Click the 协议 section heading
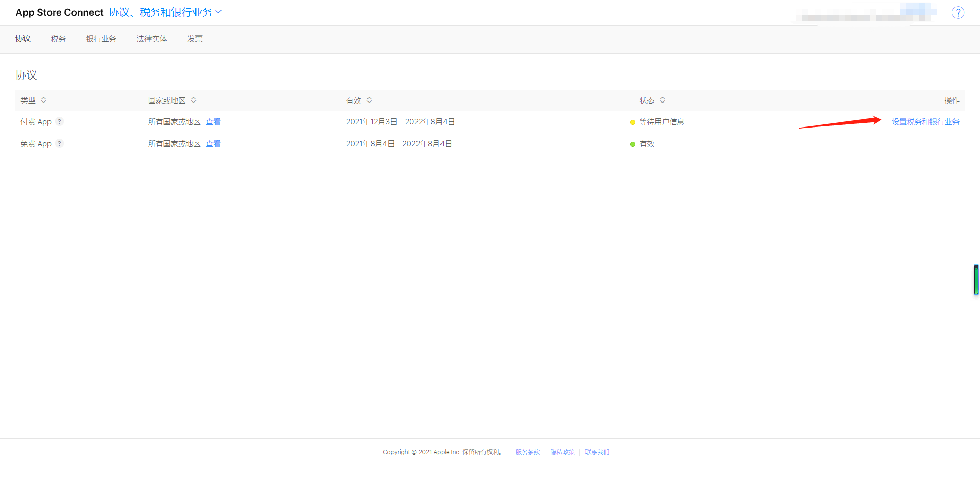 point(26,75)
